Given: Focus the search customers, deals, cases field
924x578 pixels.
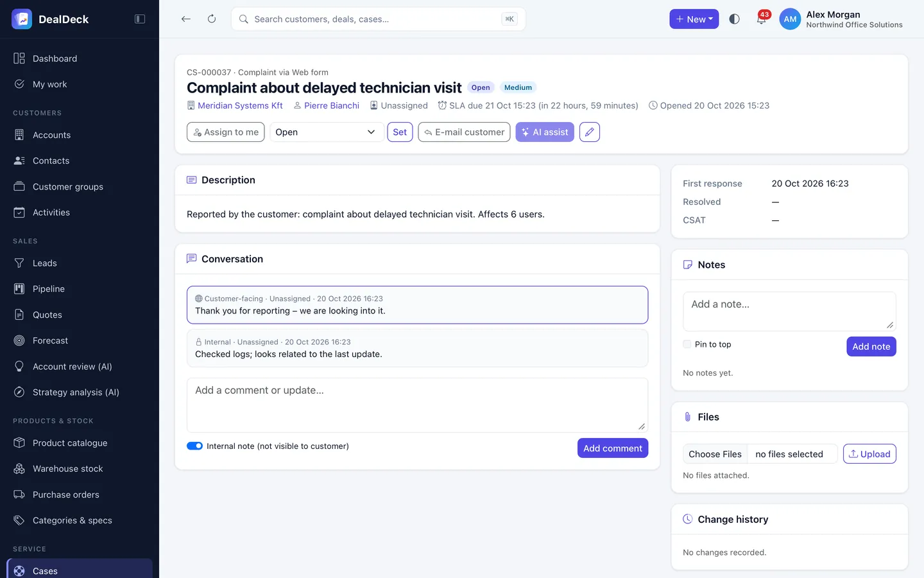Looking at the screenshot, I should click(x=378, y=19).
